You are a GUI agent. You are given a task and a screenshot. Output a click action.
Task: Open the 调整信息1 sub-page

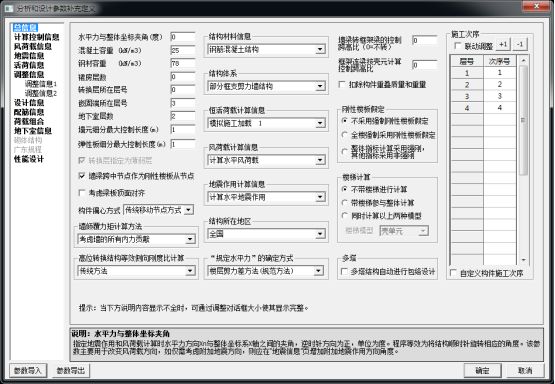pos(41,84)
